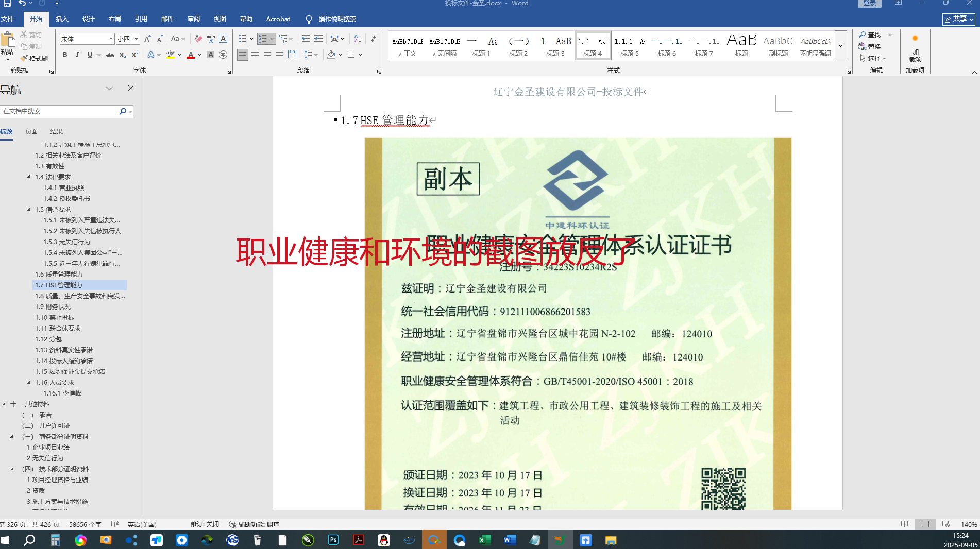Image resolution: width=980 pixels, height=549 pixels.
Task: Toggle right text alignment
Action: (x=267, y=55)
